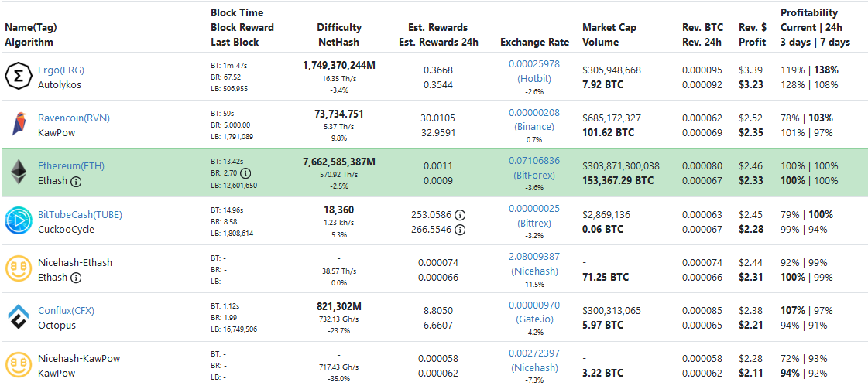Click the Ethereum 0.07106836 exchange rate
The image size is (868, 389).
click(533, 160)
